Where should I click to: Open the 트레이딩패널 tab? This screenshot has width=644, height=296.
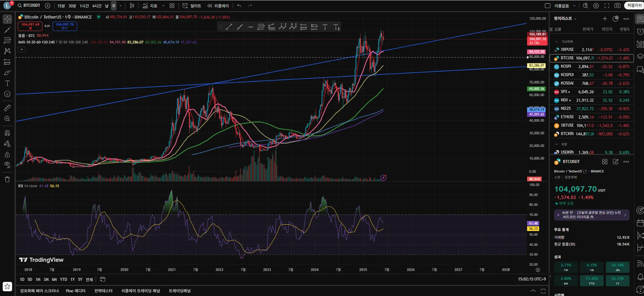(180, 291)
